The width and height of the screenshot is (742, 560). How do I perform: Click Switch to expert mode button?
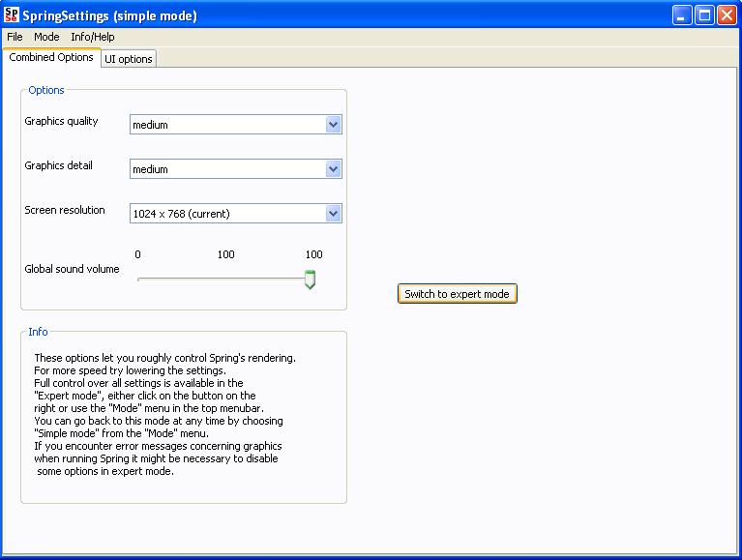458,294
